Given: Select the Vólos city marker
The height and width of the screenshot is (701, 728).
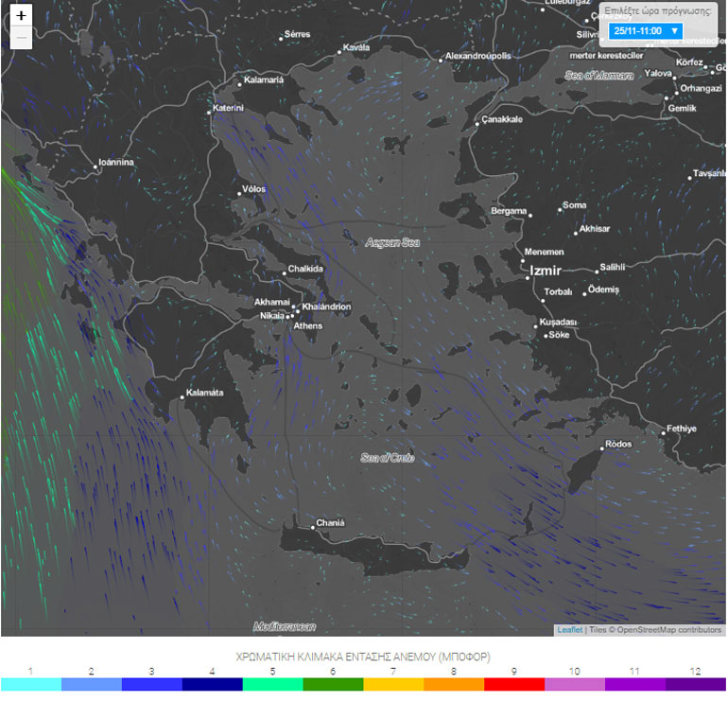Looking at the screenshot, I should pos(239,194).
